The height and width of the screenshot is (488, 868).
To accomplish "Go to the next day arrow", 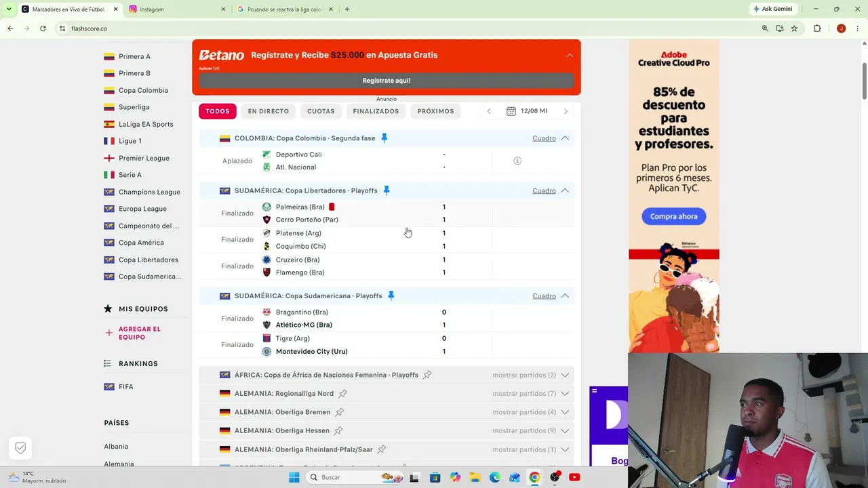I will point(566,111).
